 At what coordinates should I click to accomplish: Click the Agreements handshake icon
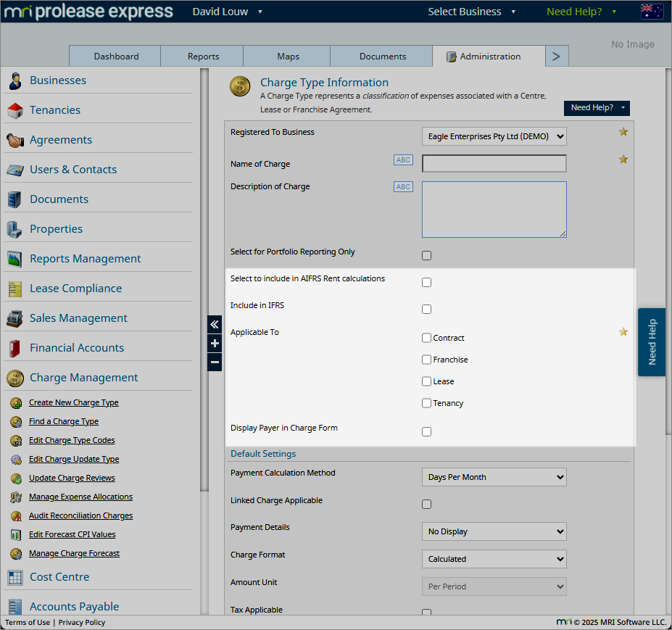pyautogui.click(x=15, y=140)
